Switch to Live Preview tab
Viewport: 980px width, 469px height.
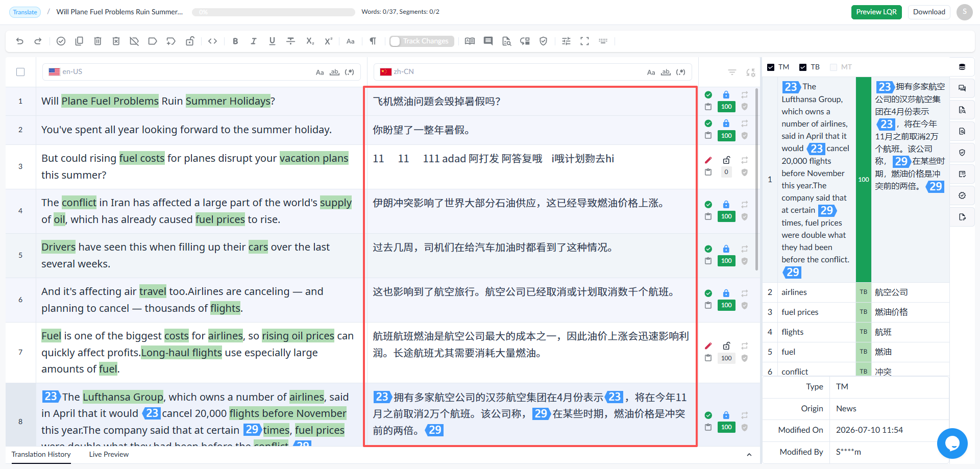click(109, 454)
